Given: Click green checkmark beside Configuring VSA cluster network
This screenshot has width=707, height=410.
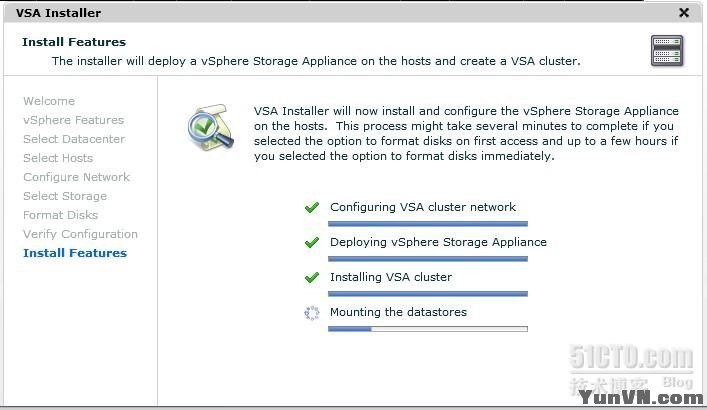Looking at the screenshot, I should [312, 208].
